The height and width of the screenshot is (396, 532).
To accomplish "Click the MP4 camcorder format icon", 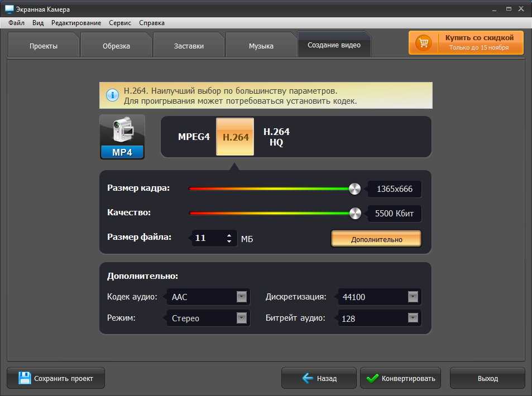I will (x=122, y=137).
